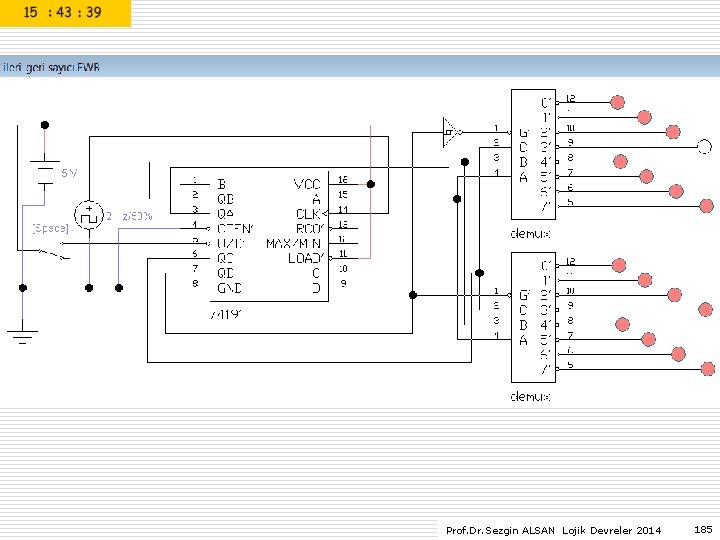Click the probe beside bottom demux pin 8
The image size is (720, 540).
click(x=622, y=324)
